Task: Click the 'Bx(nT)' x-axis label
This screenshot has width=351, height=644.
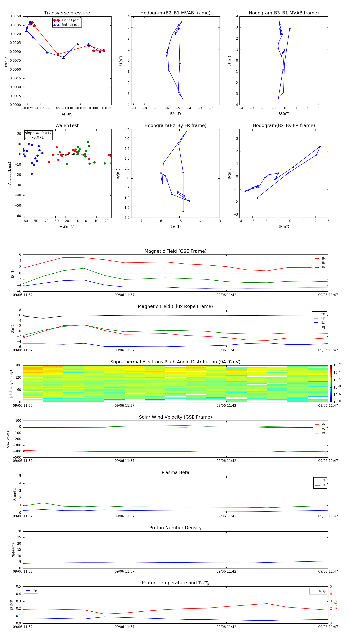Action: 284,227
